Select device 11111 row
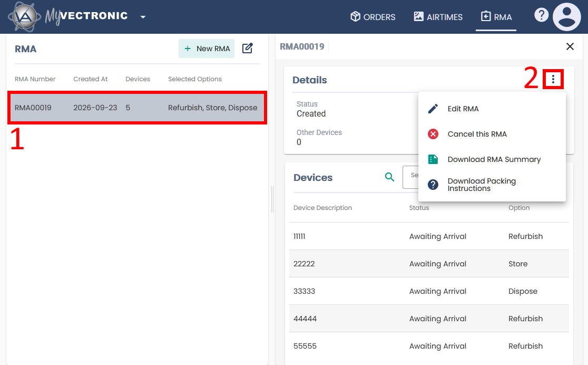 pyautogui.click(x=429, y=236)
